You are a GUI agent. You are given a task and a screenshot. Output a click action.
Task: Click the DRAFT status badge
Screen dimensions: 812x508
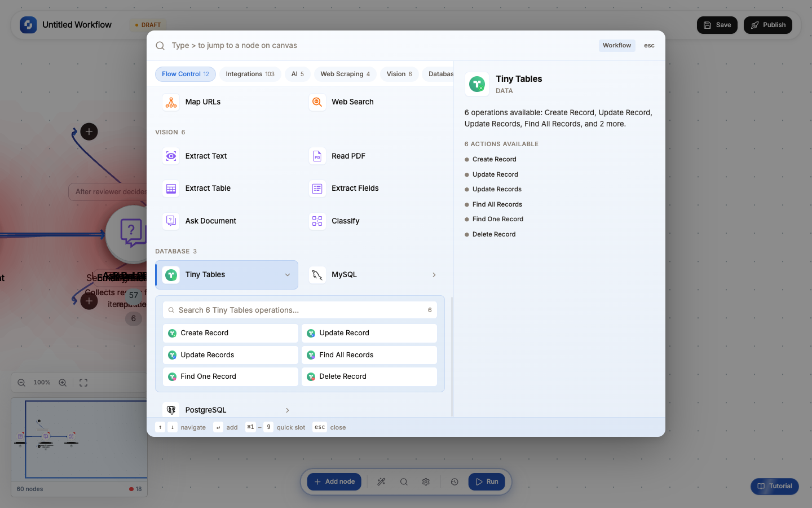click(148, 25)
